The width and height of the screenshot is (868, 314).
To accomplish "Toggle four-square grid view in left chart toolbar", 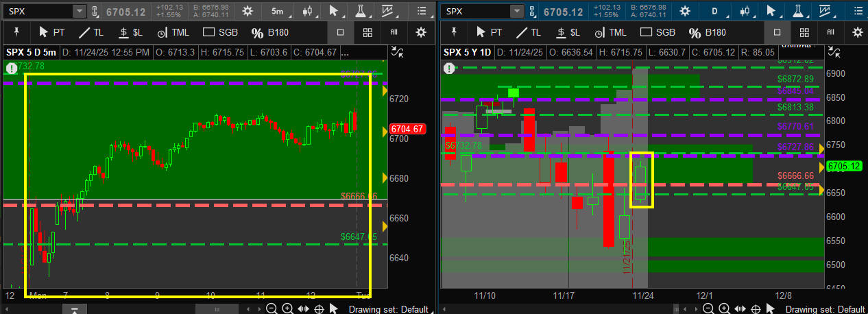I will click(367, 32).
